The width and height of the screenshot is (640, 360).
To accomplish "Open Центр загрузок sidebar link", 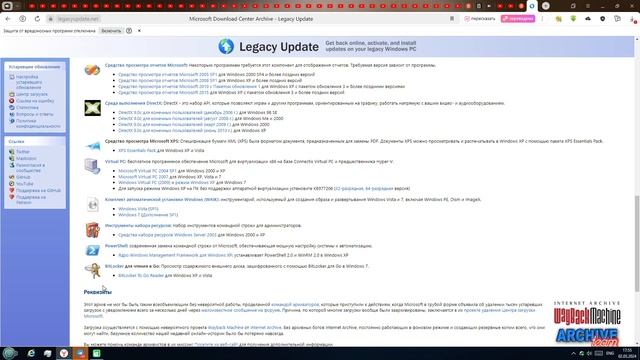I will point(32,94).
